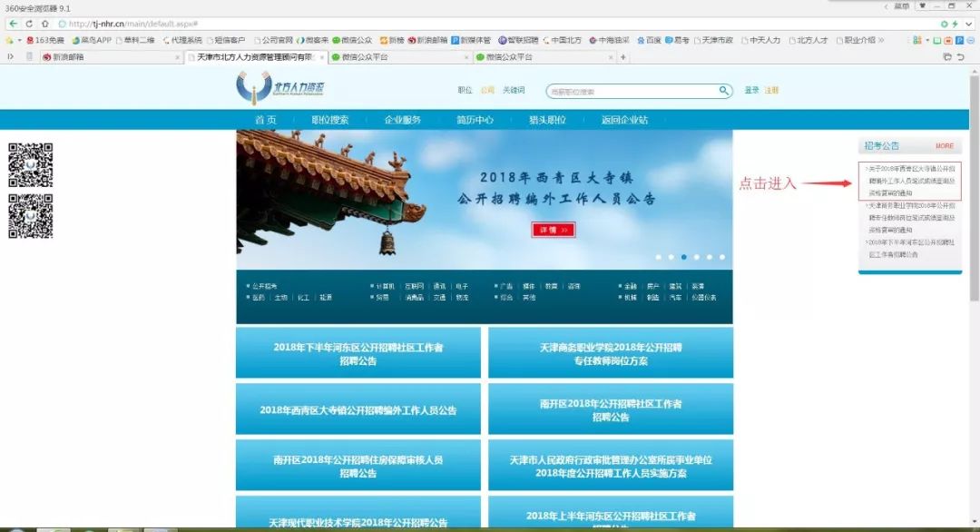980x532 pixels.
Task: Click 返回企业站 in the navigation bar
Action: 624,120
